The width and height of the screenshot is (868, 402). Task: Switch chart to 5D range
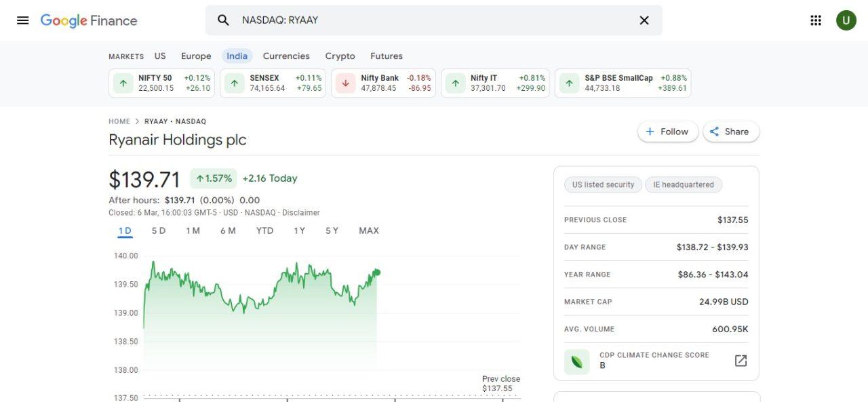coord(159,231)
